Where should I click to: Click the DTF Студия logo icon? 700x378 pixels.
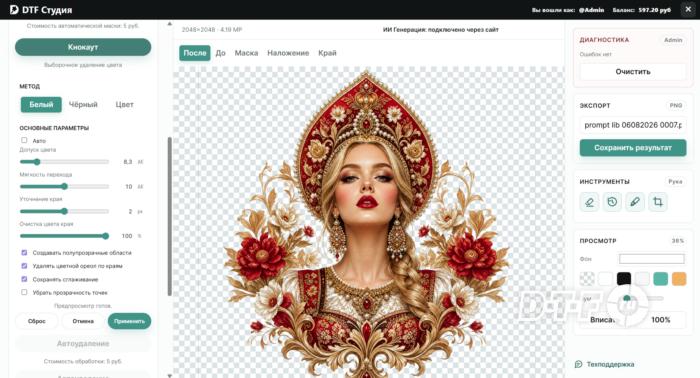pos(14,9)
